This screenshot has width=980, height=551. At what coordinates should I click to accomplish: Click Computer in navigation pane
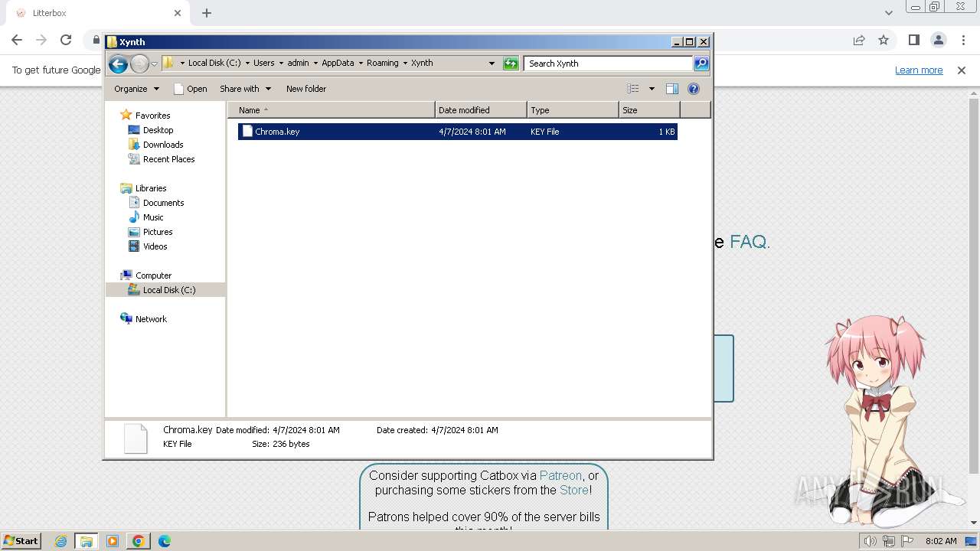click(x=153, y=275)
